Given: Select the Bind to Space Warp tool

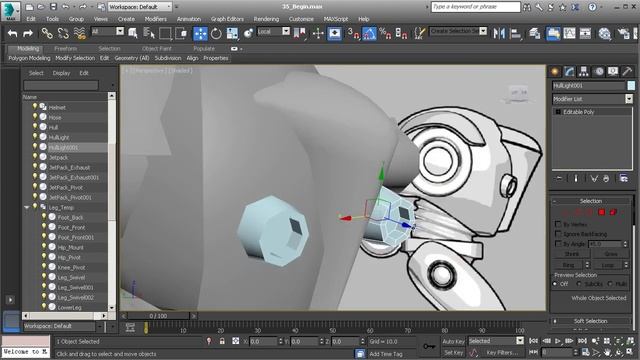Looking at the screenshot, I should pos(80,33).
